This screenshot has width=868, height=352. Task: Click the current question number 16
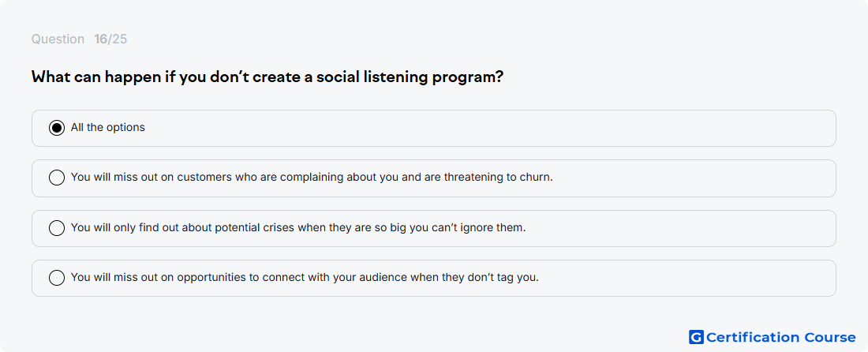click(x=101, y=39)
